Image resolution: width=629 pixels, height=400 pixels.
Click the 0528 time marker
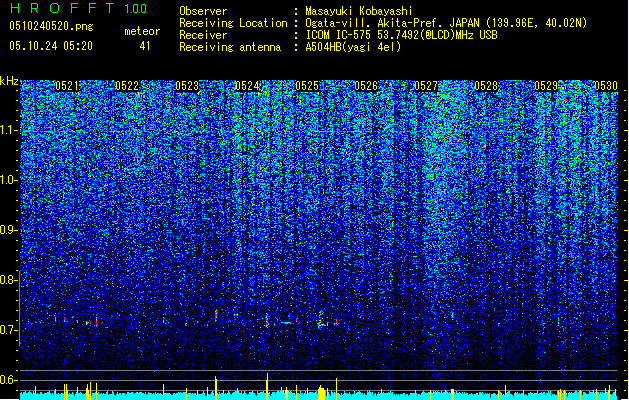(486, 86)
